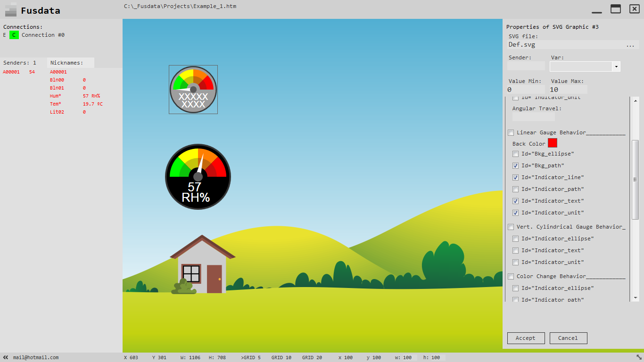Image resolution: width=644 pixels, height=362 pixels.
Task: Click the E indicator beside Connection #0
Action: (x=5, y=35)
